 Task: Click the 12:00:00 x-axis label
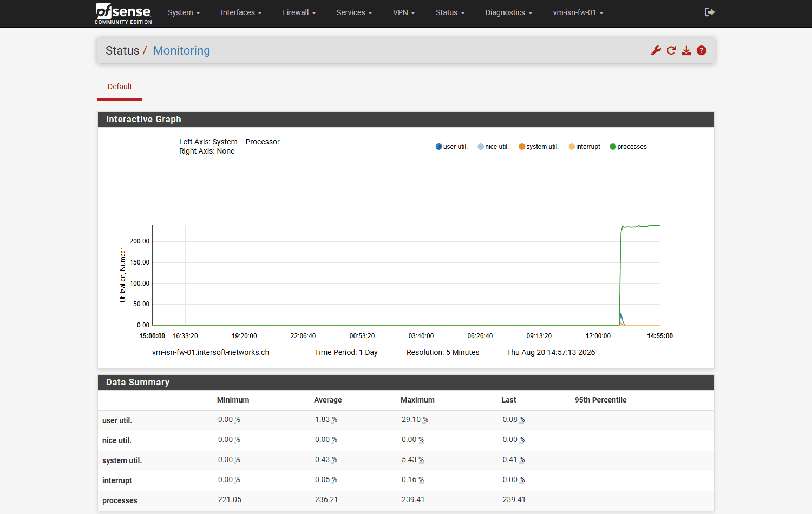pos(598,336)
